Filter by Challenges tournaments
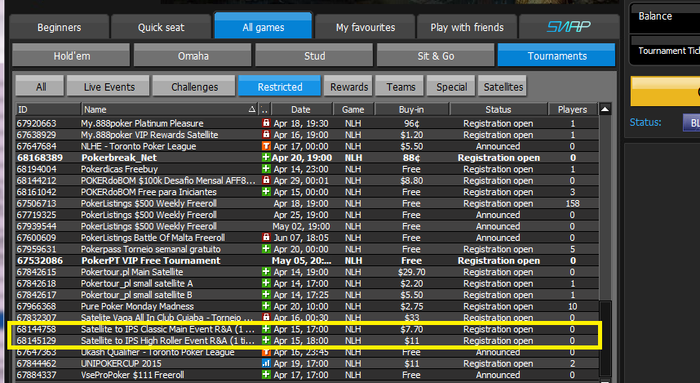Viewport: 700px width, 383px height. tap(194, 87)
